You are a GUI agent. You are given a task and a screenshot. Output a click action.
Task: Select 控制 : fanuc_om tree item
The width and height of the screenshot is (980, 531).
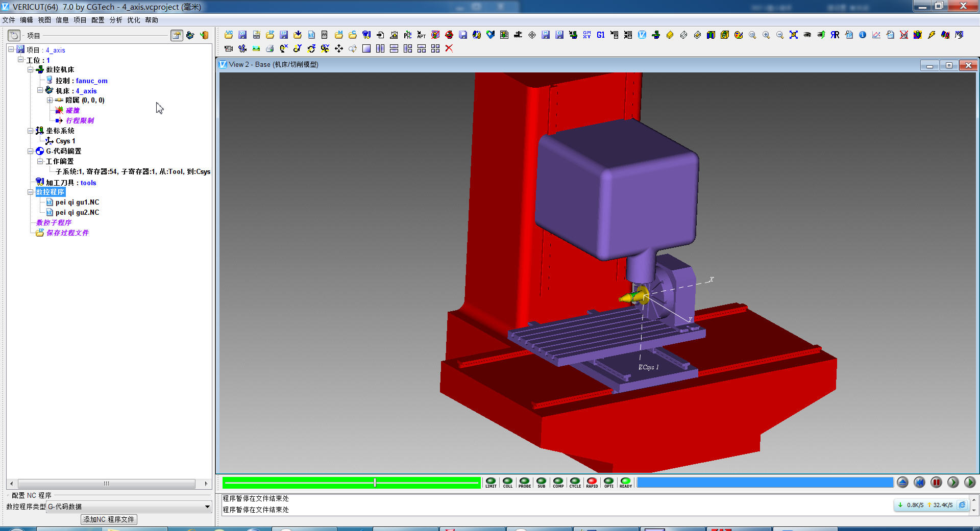[81, 81]
